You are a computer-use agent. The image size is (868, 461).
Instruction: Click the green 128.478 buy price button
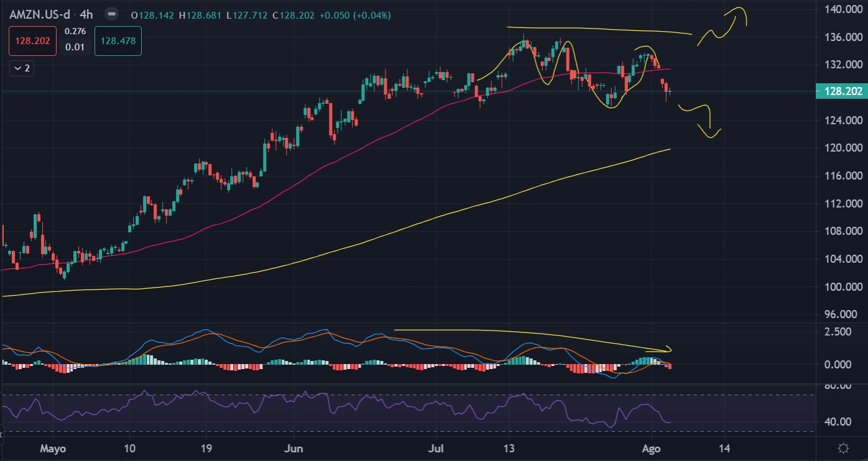118,41
